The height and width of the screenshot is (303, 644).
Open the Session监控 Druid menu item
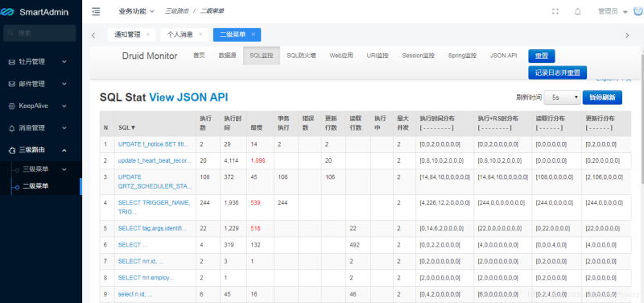point(418,56)
